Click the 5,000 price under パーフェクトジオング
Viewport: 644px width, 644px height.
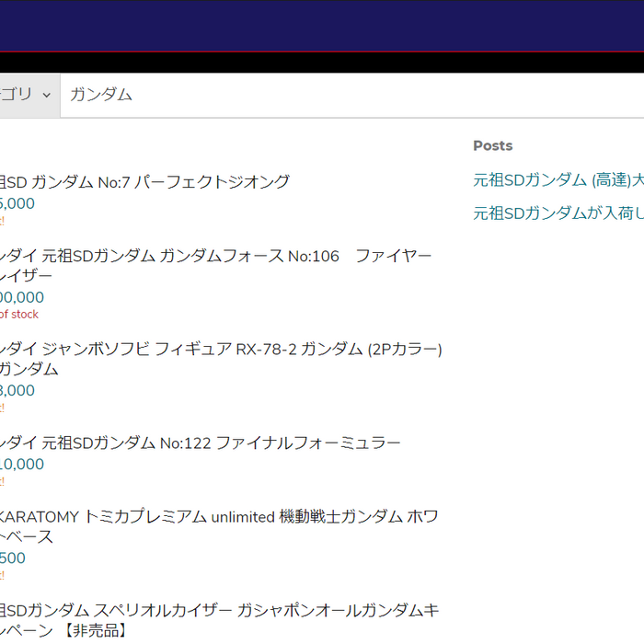click(x=17, y=203)
